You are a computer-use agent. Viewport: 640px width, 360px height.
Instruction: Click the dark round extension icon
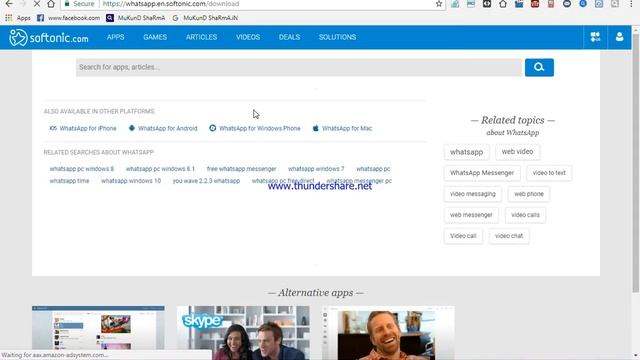(x=567, y=4)
